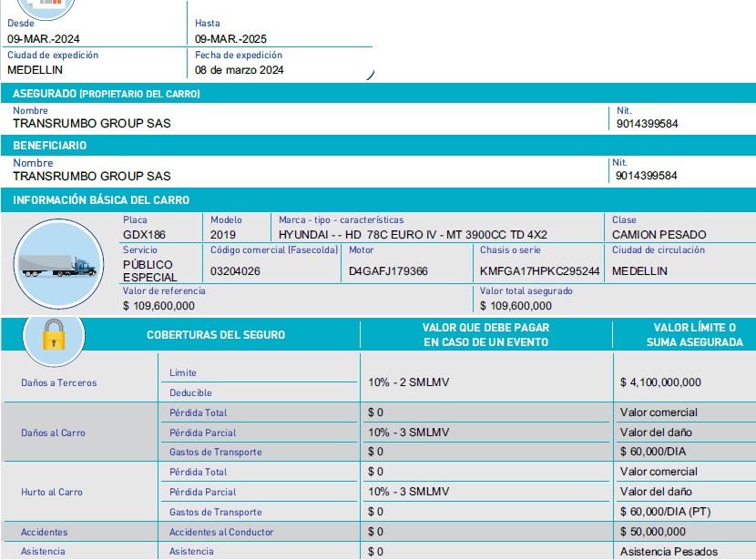
Task: Select the Hurto al Carro coverage label
Action: (52, 493)
